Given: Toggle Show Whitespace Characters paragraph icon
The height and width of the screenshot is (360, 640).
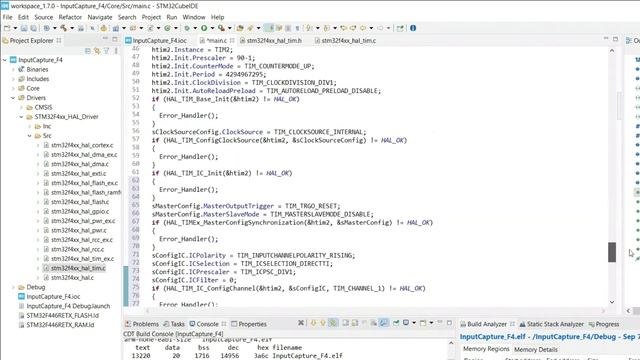Looking at the screenshot, I should (x=297, y=28).
